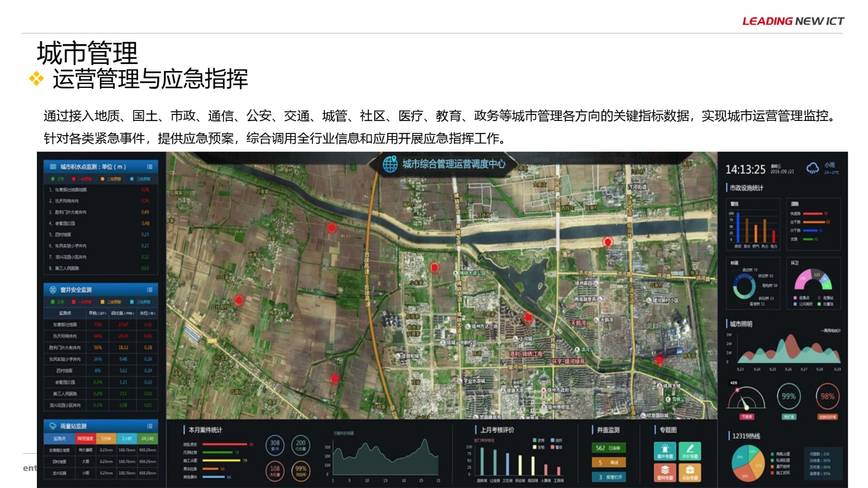Click the blue 3 报警打开 status button

point(608,477)
